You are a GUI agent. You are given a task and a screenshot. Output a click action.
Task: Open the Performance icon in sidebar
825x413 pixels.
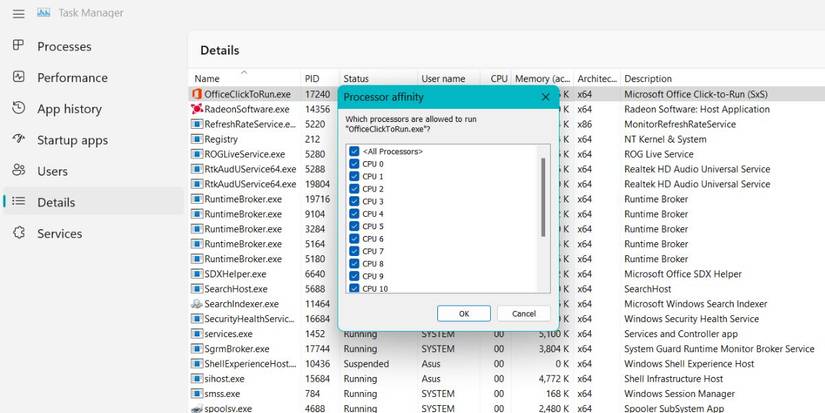18,77
